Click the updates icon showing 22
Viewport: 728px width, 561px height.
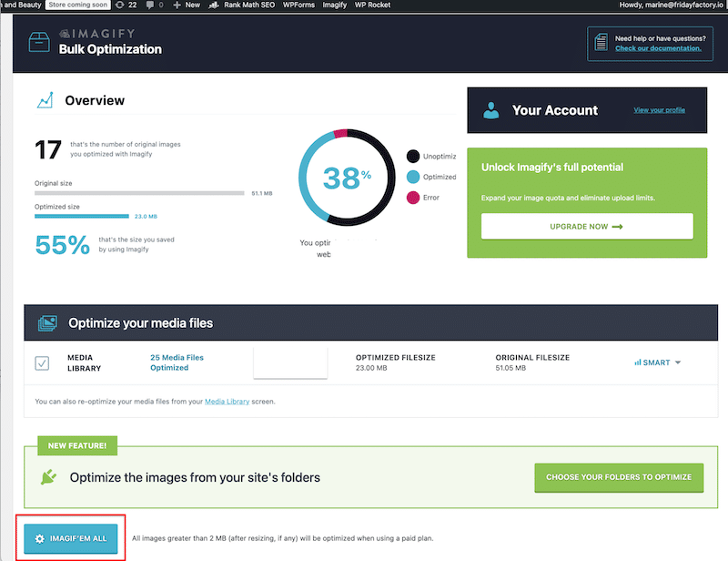[120, 5]
